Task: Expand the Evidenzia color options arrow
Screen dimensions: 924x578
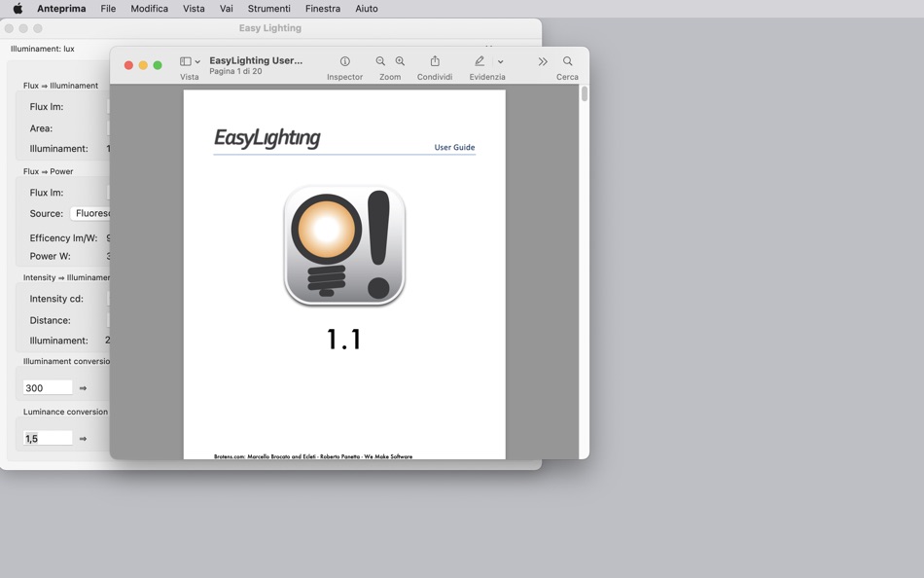Action: (x=500, y=61)
